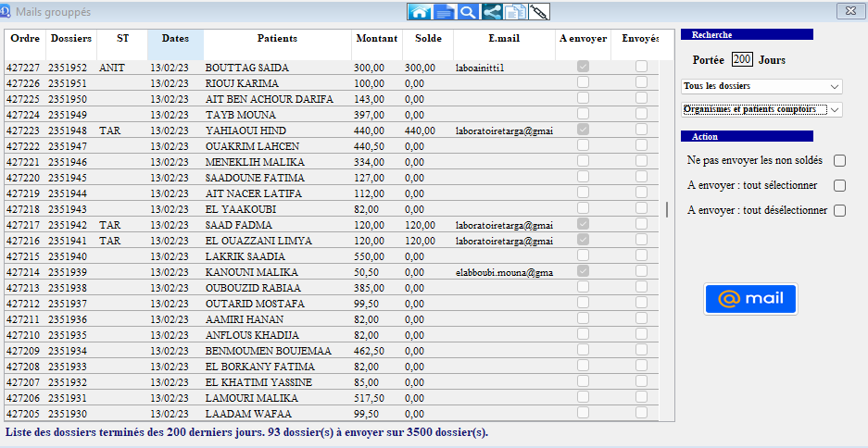Toggle Envoyés checkbox for BOUTTAG SAIDA

click(641, 68)
